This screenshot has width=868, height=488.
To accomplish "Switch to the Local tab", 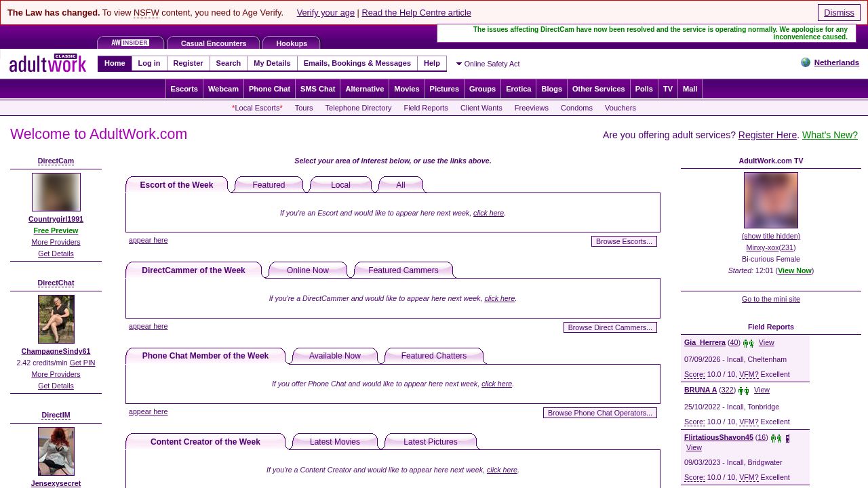I will point(340,185).
